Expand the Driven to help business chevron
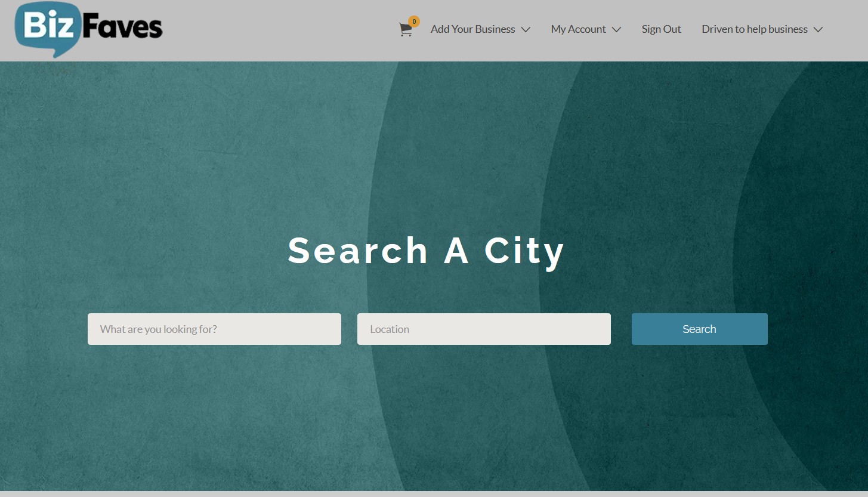This screenshot has height=497, width=868. pyautogui.click(x=818, y=30)
